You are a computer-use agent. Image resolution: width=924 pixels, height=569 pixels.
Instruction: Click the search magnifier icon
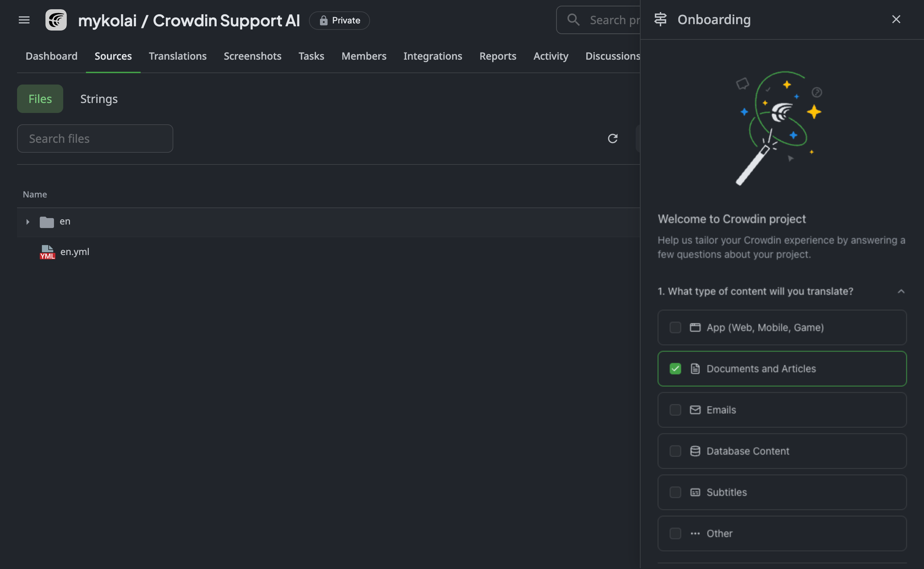click(x=573, y=20)
